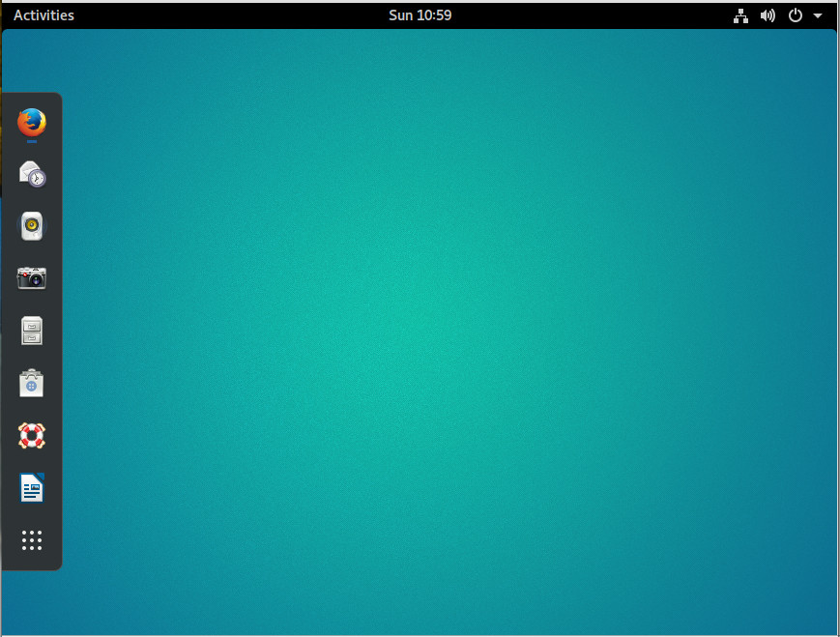Click the Activities button
840x637 pixels.
43,15
